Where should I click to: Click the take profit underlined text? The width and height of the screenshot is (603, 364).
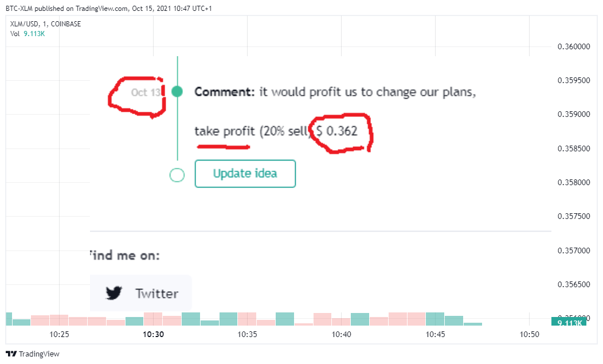(225, 132)
